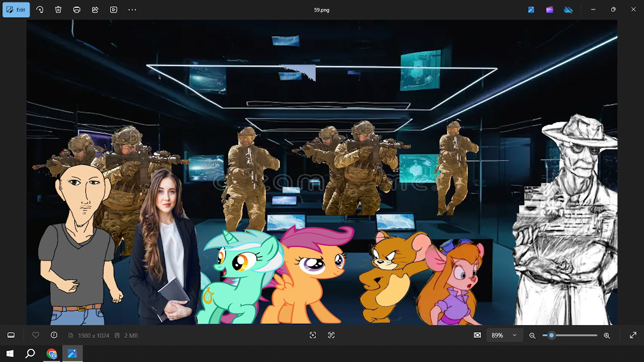
Task: Close the Photos window
Action: (633, 10)
